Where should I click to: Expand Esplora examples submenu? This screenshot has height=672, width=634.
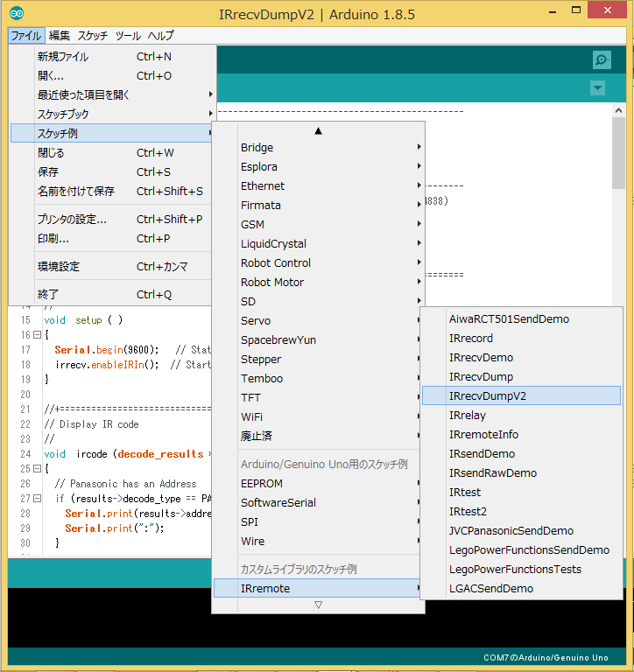tap(318, 167)
